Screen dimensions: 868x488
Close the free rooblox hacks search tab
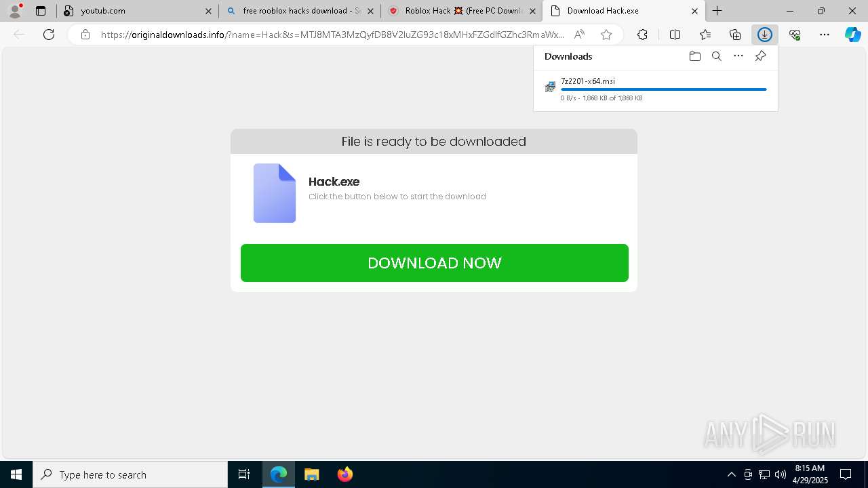pyautogui.click(x=370, y=11)
